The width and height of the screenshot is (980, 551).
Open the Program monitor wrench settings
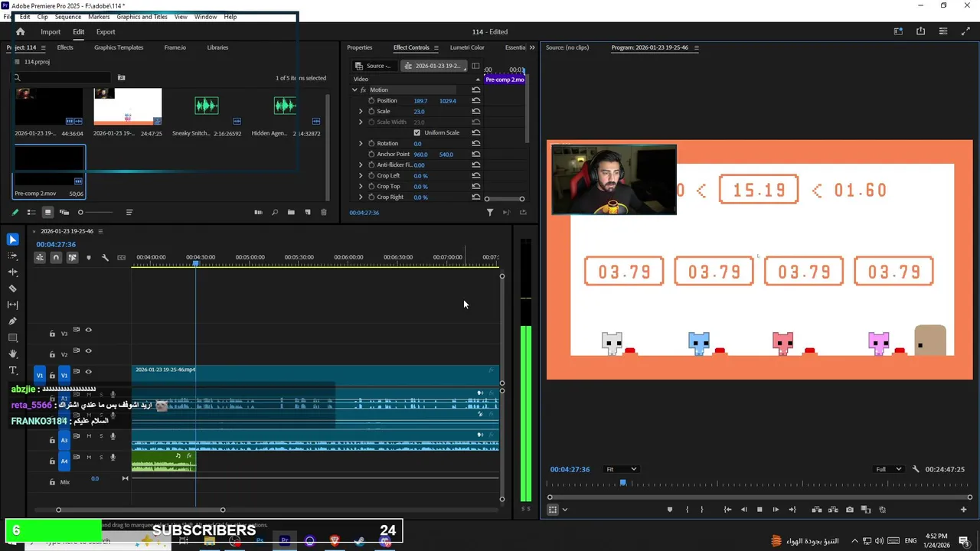(x=916, y=469)
